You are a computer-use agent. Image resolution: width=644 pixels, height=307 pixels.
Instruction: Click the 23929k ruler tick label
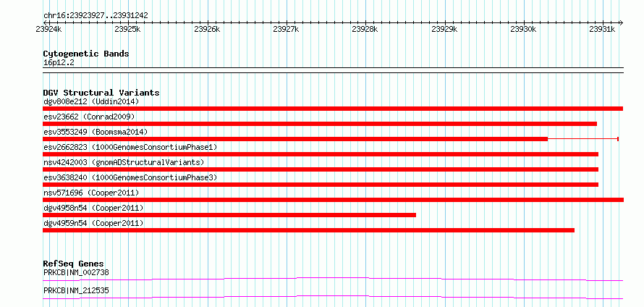pos(445,29)
